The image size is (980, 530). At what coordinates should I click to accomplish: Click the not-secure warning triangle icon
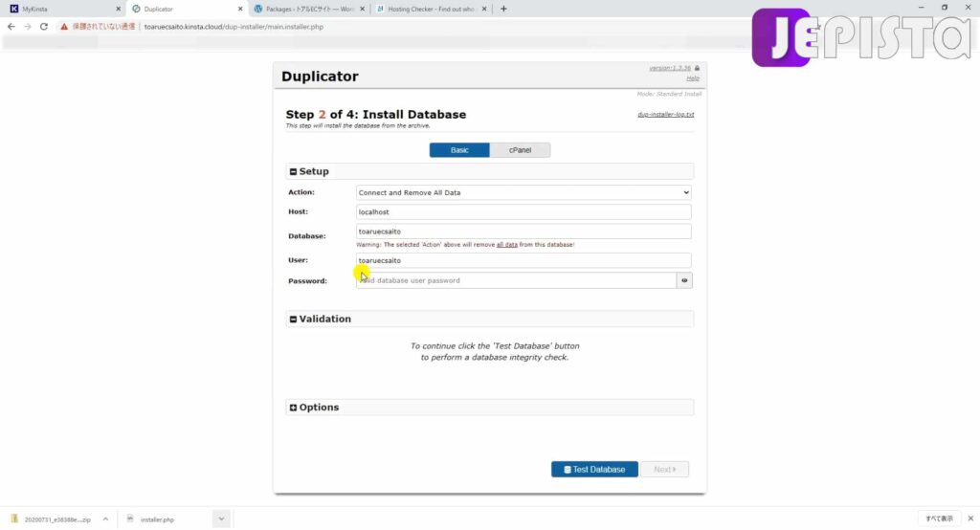click(64, 27)
